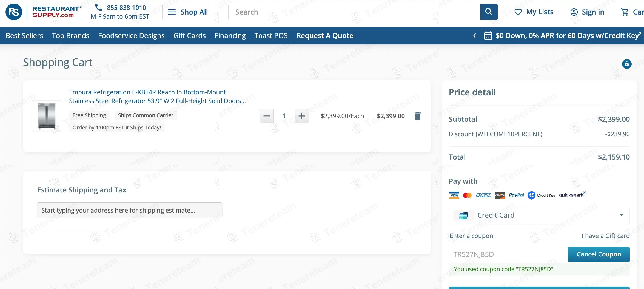Increase refrigerator quantity with plus button
Viewport: 644px width, 289px height.
click(301, 116)
